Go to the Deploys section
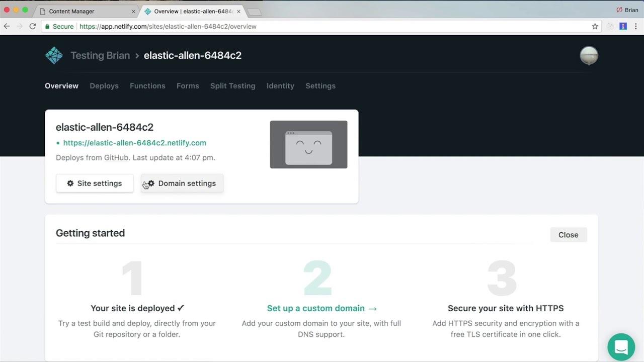The image size is (644, 362). click(x=104, y=85)
